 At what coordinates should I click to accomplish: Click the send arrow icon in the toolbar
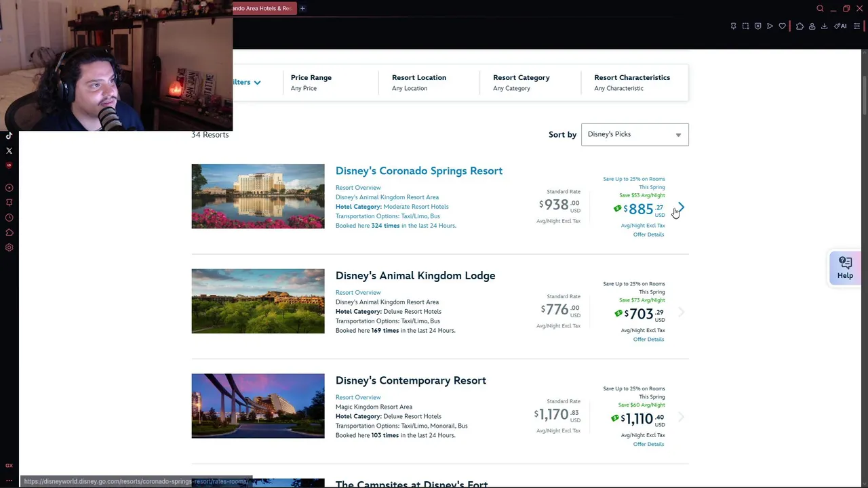click(x=770, y=26)
